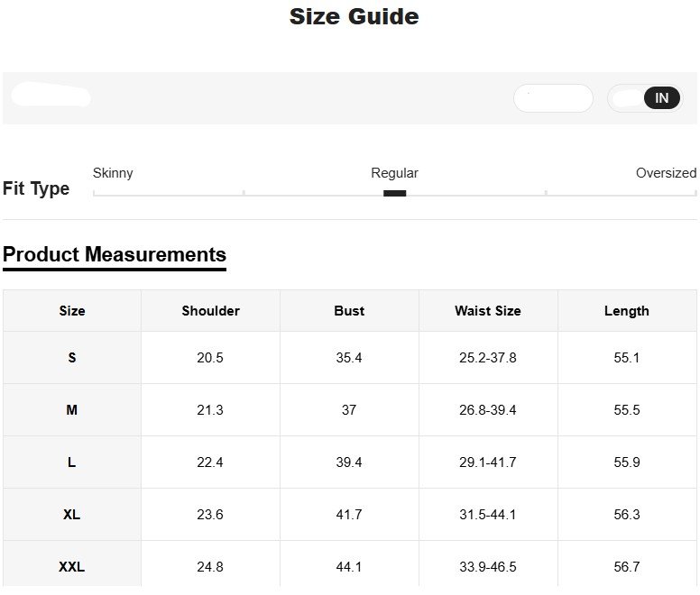Screen dimensions: 700x595
Task: Click the Shoulder column header
Action: (x=210, y=311)
